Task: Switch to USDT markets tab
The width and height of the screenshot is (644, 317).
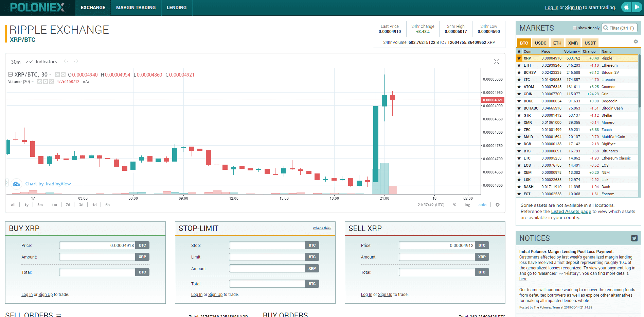Action: point(590,43)
